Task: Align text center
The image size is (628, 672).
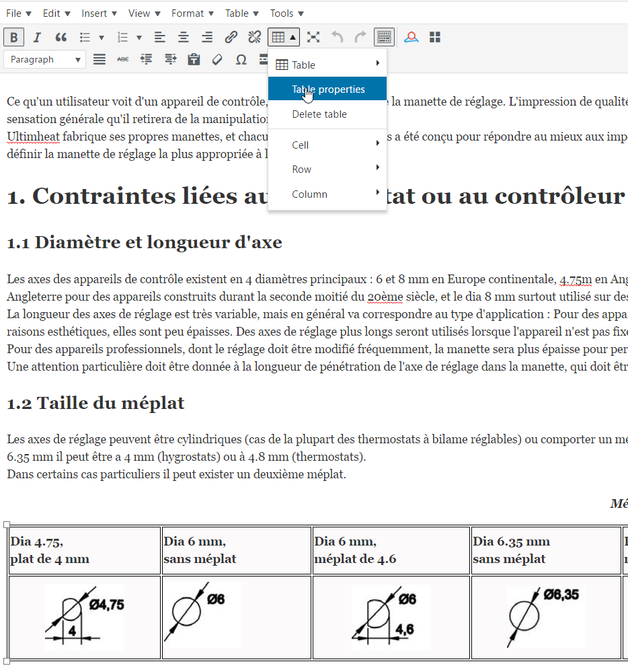Action: pyautogui.click(x=184, y=37)
